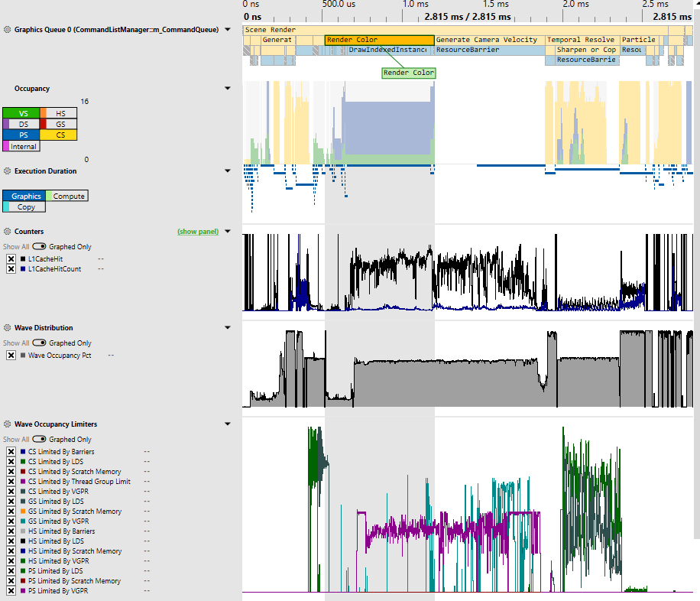
Task: Uncheck the L1CacheHit counter
Action: (10, 258)
